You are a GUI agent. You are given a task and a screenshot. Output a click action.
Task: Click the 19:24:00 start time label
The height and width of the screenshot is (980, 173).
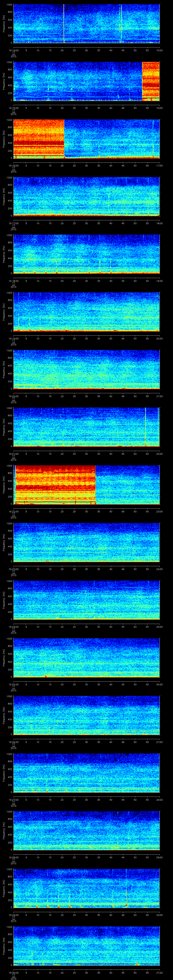(13, 627)
